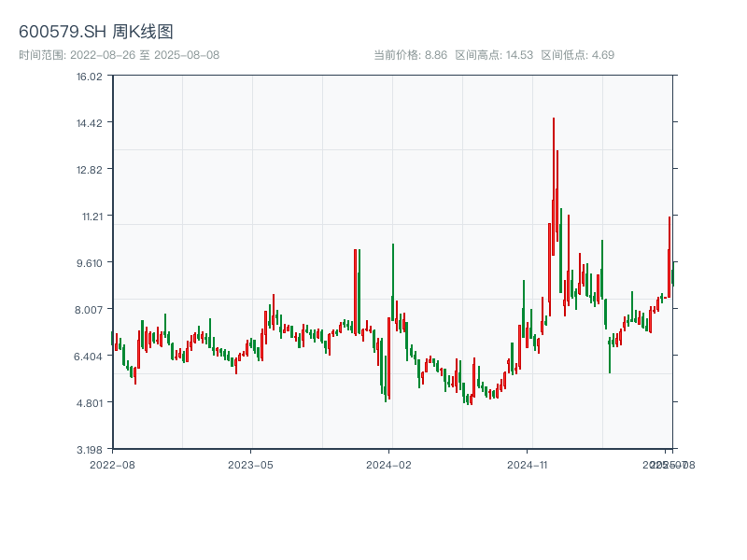The width and height of the screenshot is (747, 560).
Task: Click the y-axis value 9.610
Action: (90, 263)
